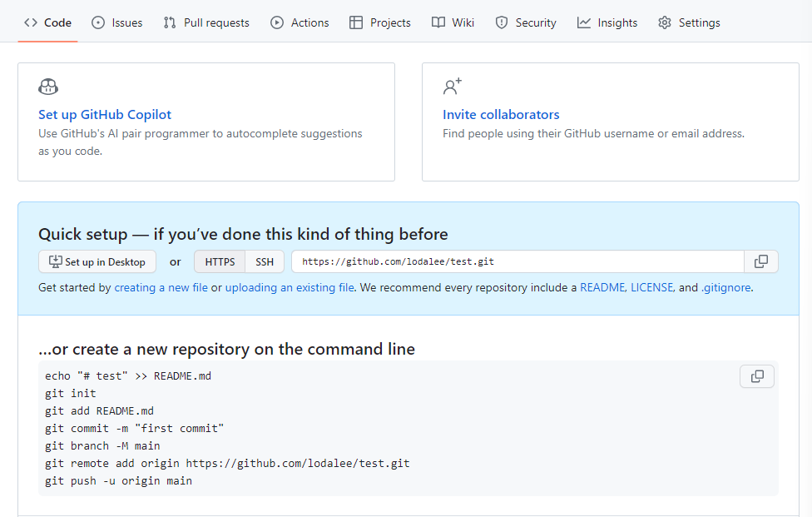Go to the Actions tab
Image resolution: width=812 pixels, height=517 pixels.
300,22
